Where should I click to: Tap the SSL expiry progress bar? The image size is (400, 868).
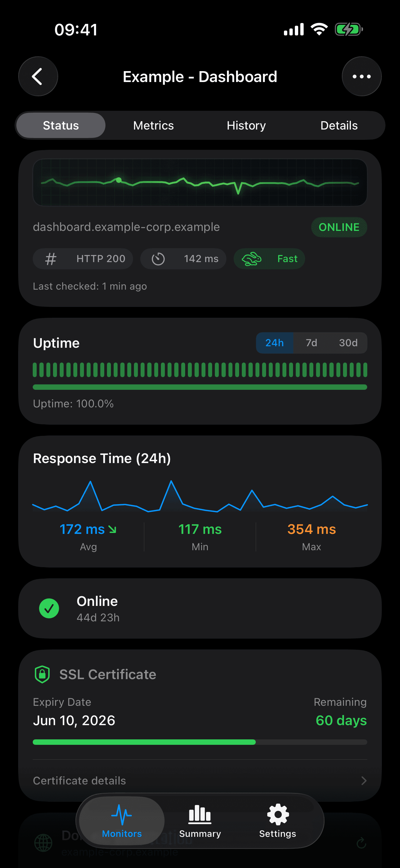(x=200, y=742)
